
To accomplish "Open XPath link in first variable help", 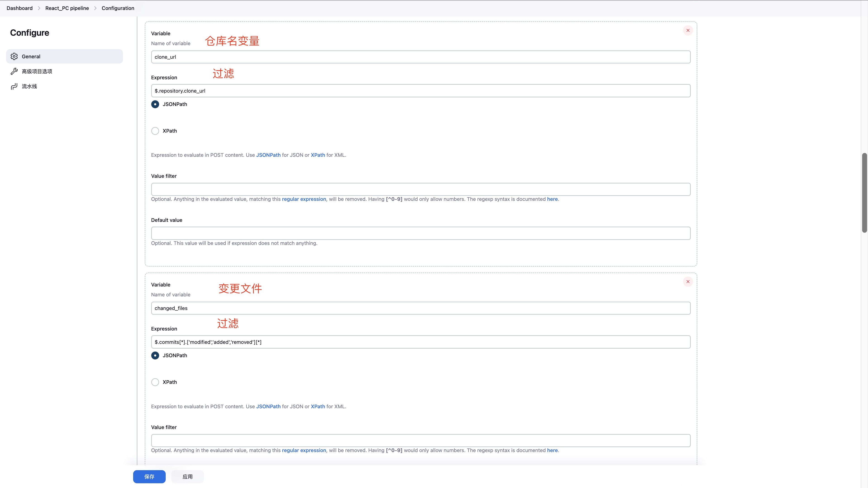I will pos(318,155).
